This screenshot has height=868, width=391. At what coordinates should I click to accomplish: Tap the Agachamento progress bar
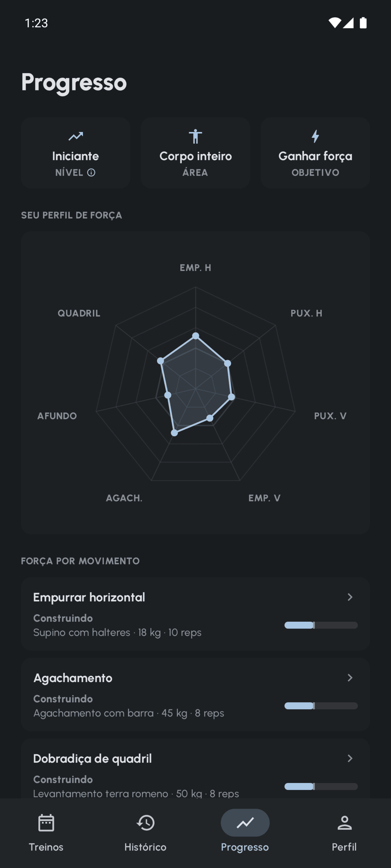(x=321, y=706)
